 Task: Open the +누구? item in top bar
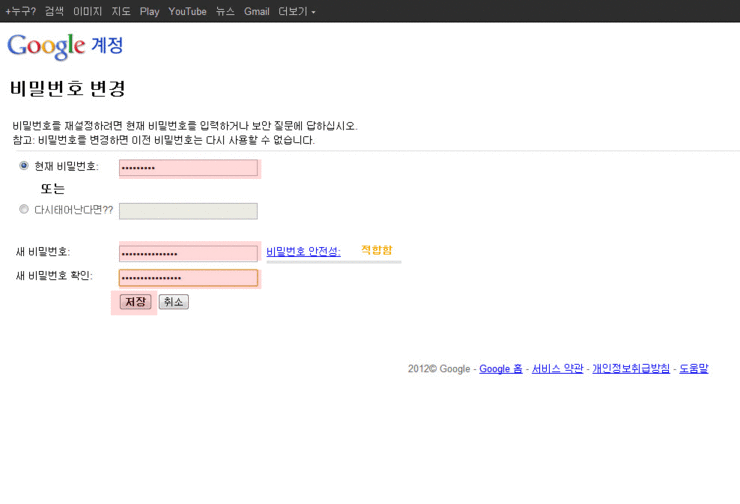(x=21, y=11)
